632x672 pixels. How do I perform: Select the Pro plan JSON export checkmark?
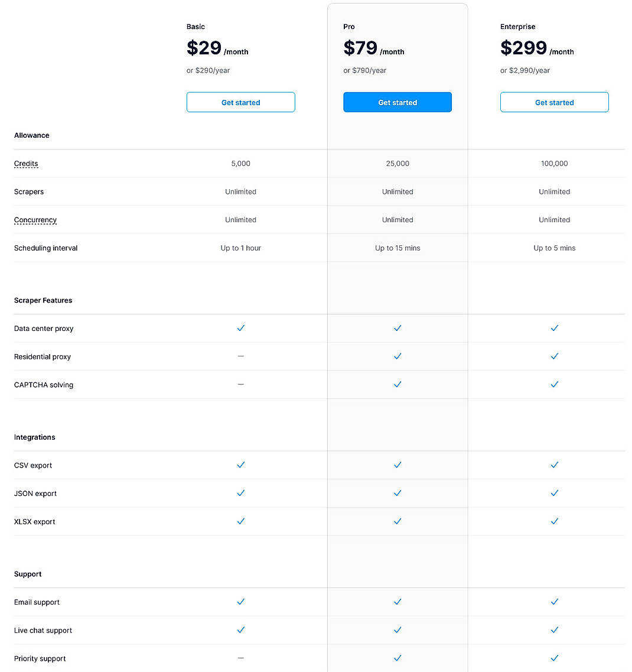(x=398, y=493)
